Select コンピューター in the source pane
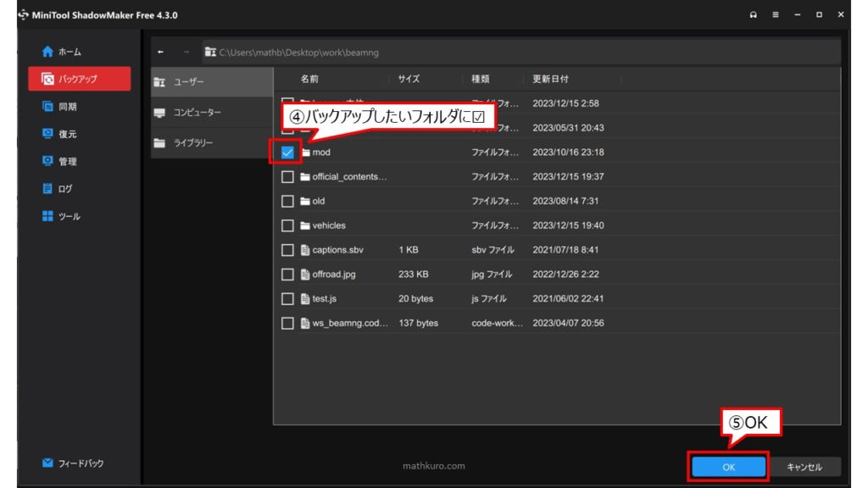868x488 pixels. click(x=212, y=113)
